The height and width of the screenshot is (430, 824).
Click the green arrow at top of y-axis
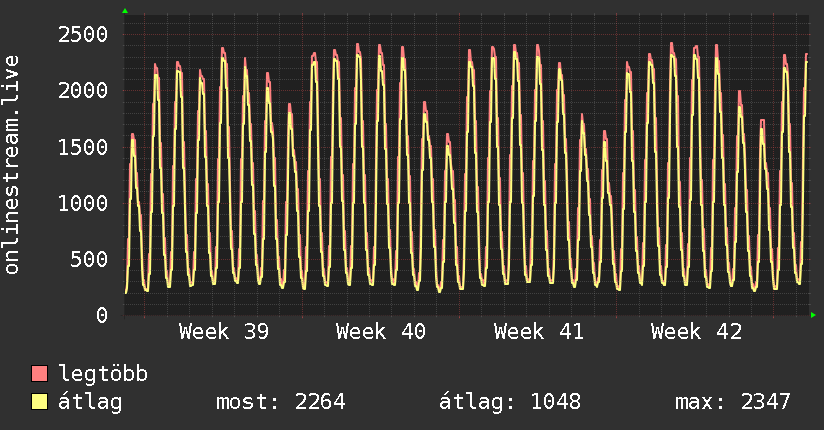tap(125, 11)
